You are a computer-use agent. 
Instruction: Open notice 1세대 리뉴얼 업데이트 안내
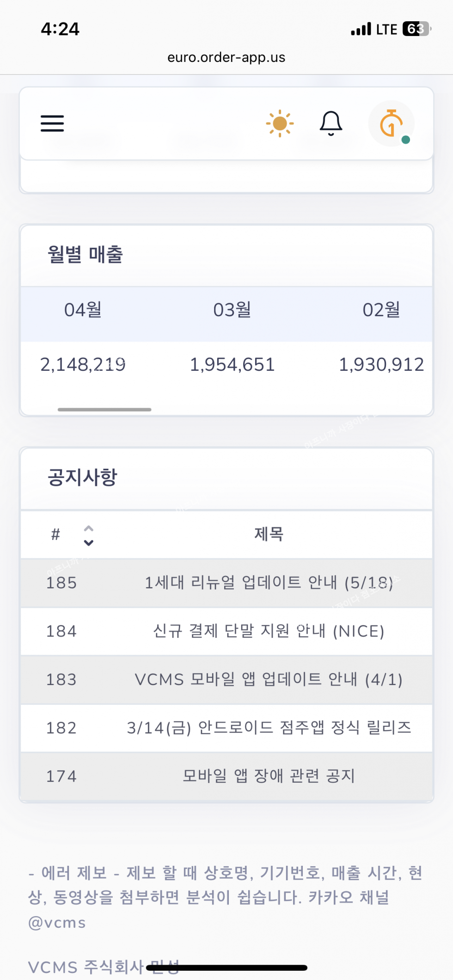pyautogui.click(x=269, y=583)
